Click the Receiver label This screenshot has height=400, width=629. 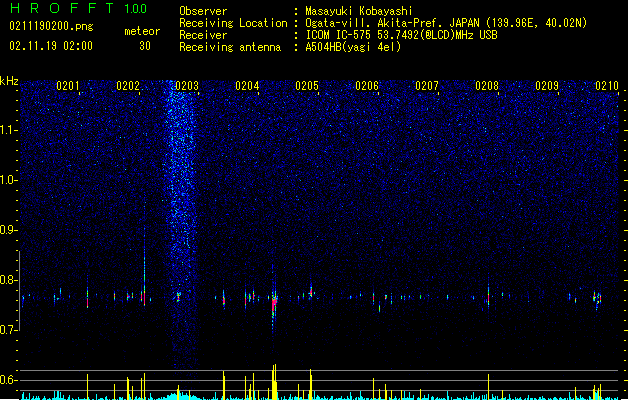[203, 35]
